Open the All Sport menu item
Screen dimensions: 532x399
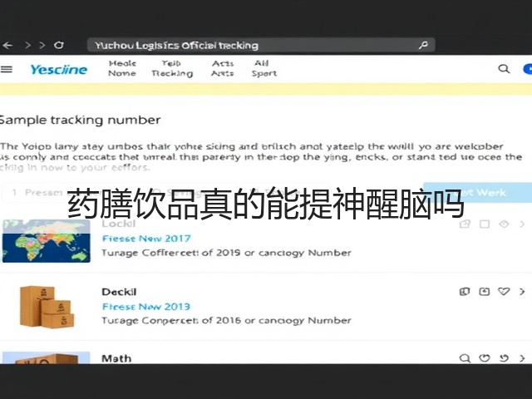pos(264,68)
